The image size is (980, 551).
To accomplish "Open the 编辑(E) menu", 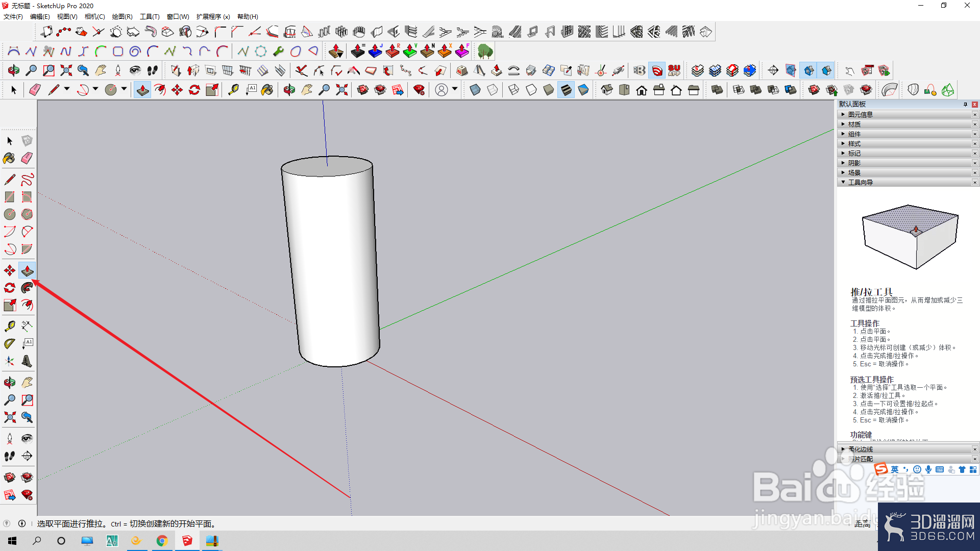I will point(40,17).
